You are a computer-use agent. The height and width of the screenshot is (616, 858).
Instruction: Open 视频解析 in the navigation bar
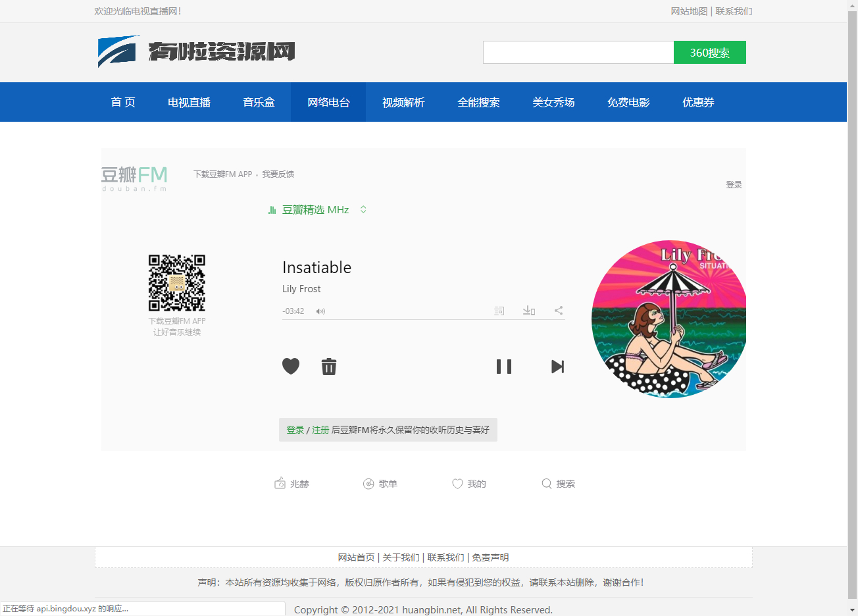click(403, 102)
